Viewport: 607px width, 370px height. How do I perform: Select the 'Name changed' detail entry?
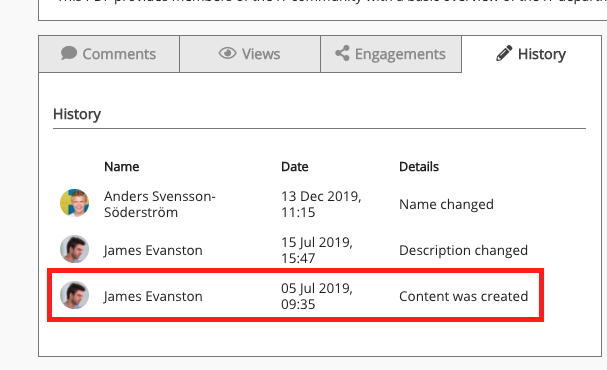coord(446,204)
